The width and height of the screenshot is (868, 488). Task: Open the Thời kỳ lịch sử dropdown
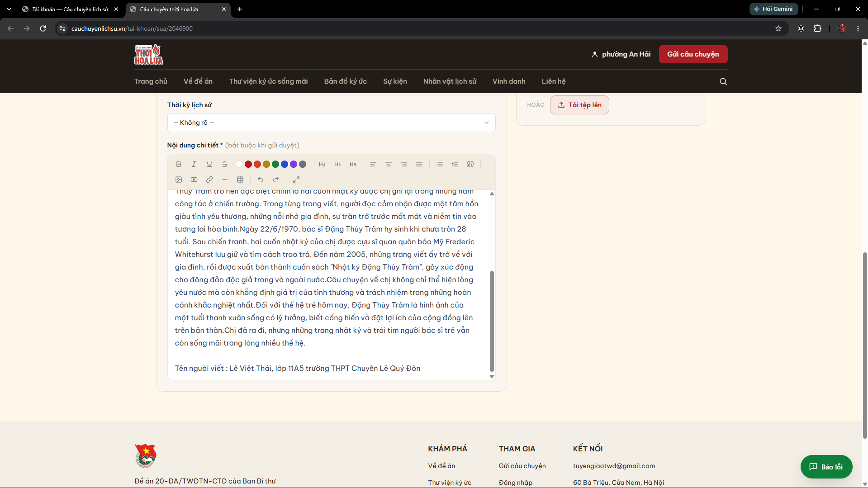pos(331,123)
